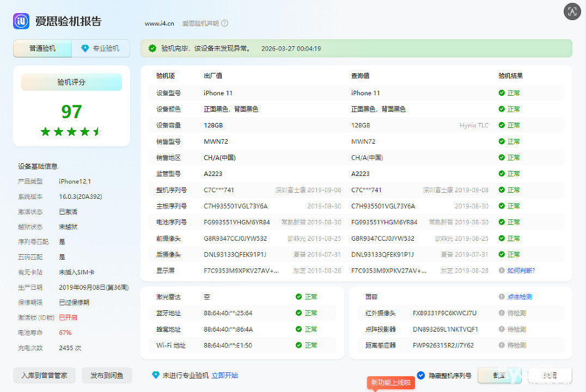Click the info icon beside 点击检测
The image size is (586, 392).
tap(502, 297)
